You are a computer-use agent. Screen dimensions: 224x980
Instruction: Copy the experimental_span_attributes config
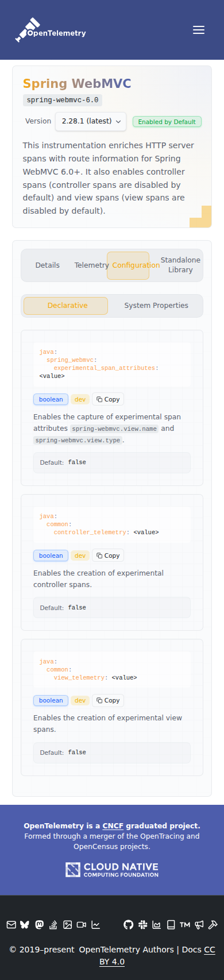(x=108, y=399)
